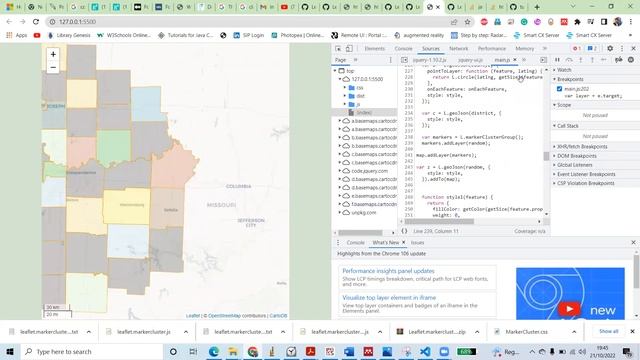Select the inspect element picker icon

338,49
